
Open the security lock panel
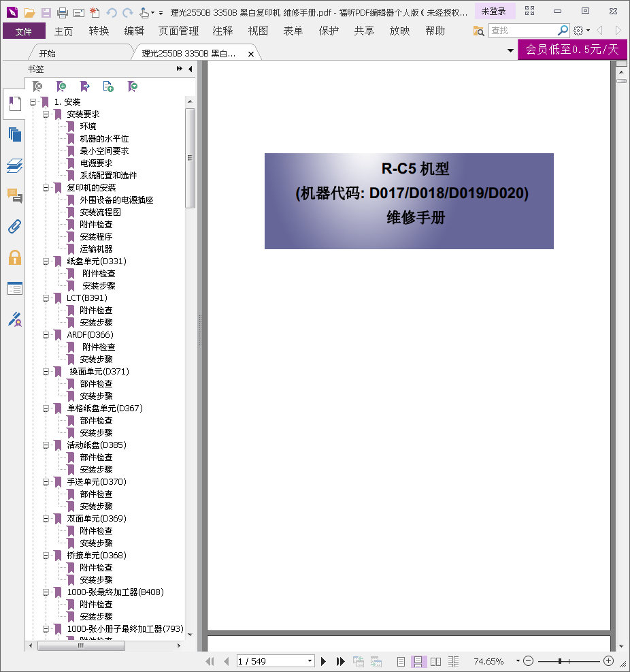pos(14,257)
